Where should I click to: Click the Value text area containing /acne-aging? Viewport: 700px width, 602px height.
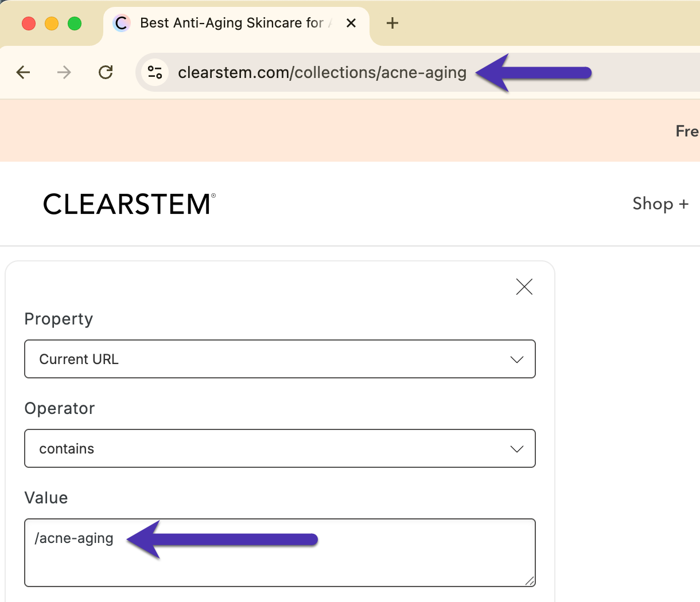280,553
